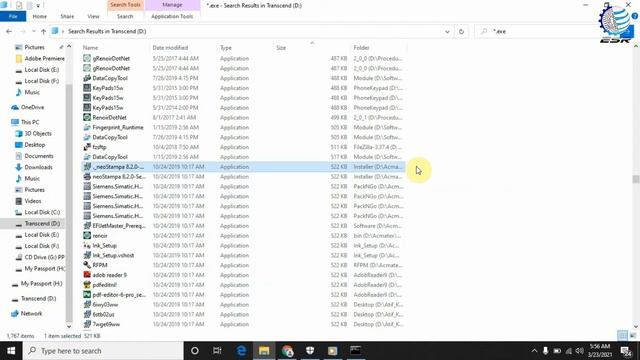Open Windows Security shield taskbar icon
Image resolution: width=640 pixels, height=360 pixels.
pos(310,351)
